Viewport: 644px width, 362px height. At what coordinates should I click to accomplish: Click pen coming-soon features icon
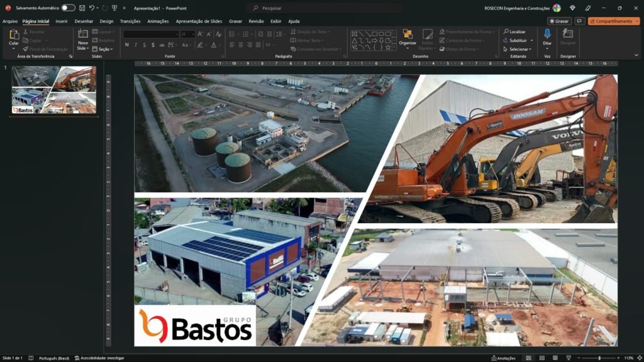pos(588,8)
